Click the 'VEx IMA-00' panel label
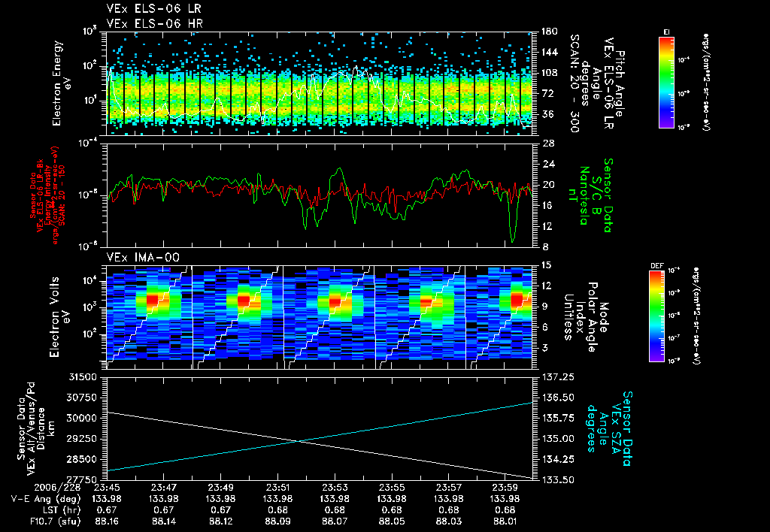Viewport: 770px width, 532px height. coord(143,258)
